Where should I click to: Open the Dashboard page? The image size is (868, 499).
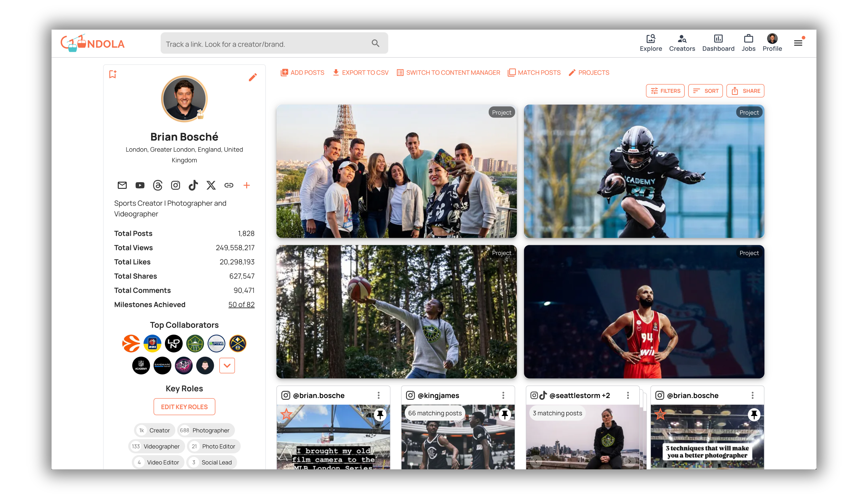pyautogui.click(x=718, y=43)
